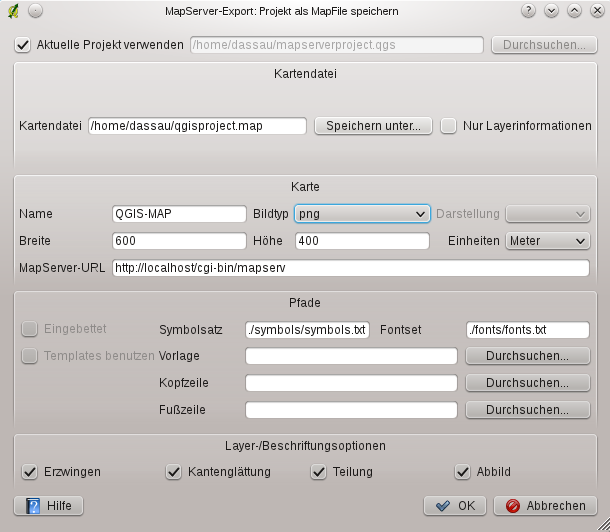This screenshot has width=610, height=532.
Task: Click Durchsuchen... next to Vorlage field
Action: (x=528, y=356)
